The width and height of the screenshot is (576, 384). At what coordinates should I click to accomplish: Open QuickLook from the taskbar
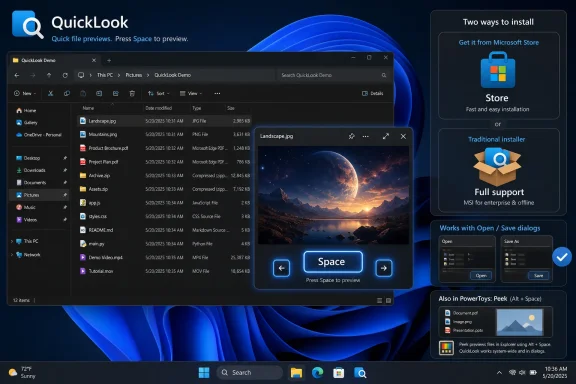click(360, 373)
